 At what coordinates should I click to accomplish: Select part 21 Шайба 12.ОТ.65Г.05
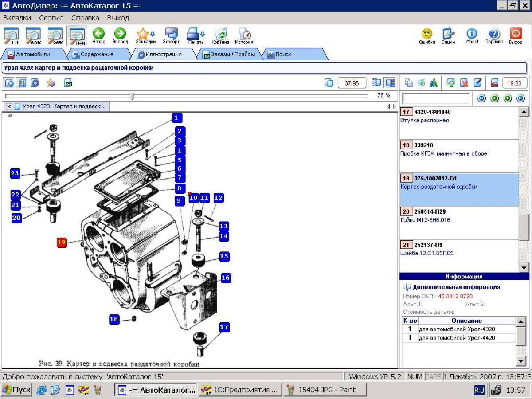click(x=459, y=256)
